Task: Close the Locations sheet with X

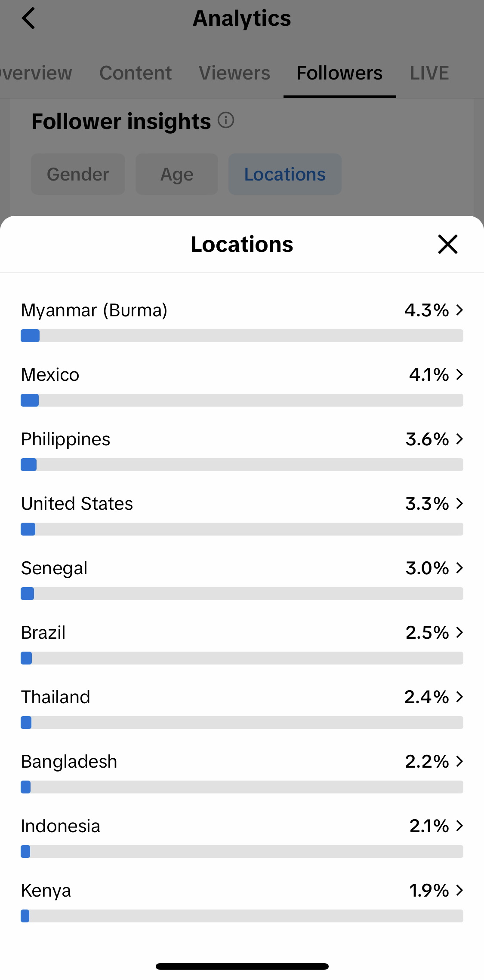Action: coord(447,244)
